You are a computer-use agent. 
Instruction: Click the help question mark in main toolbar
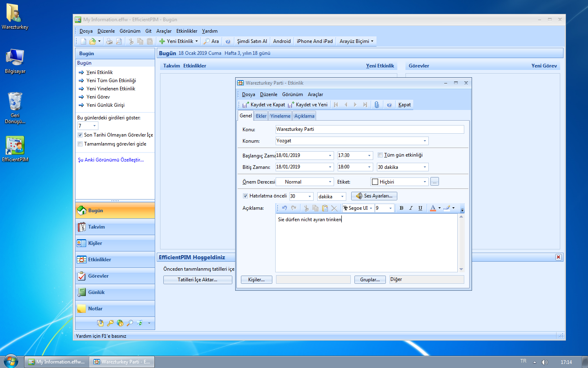(x=228, y=41)
